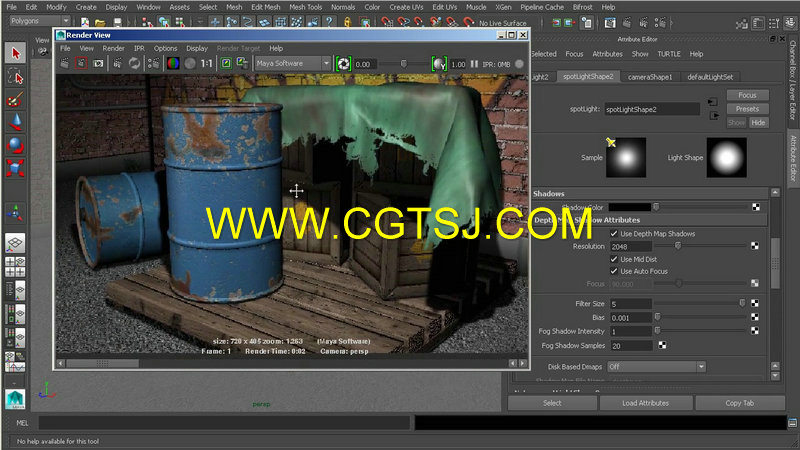The image size is (800, 450).
Task: Open Render menu in Render View
Action: click(x=113, y=48)
